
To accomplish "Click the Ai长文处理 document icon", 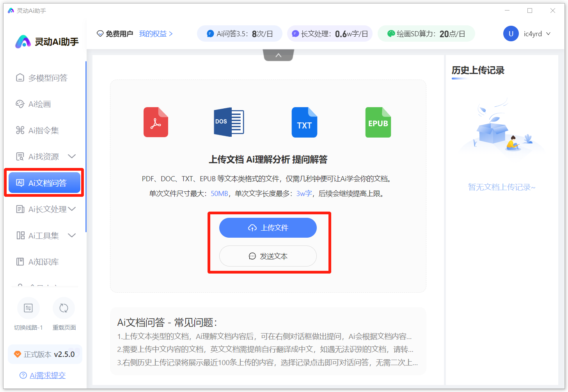I will click(x=20, y=209).
